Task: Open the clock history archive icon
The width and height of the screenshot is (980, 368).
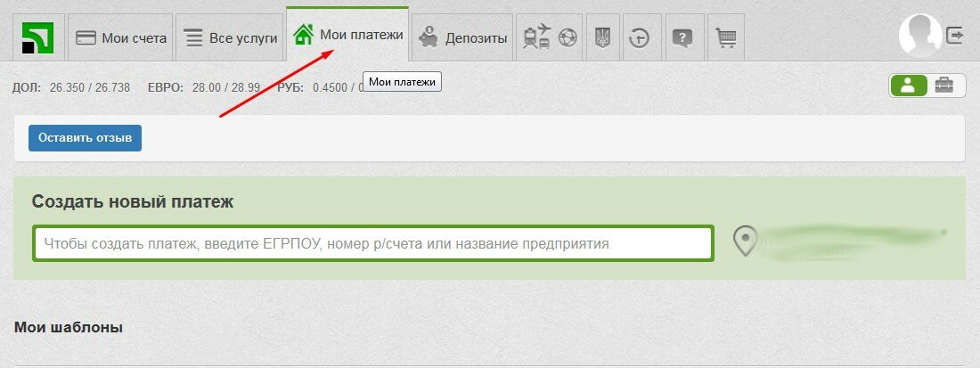Action: click(x=641, y=37)
